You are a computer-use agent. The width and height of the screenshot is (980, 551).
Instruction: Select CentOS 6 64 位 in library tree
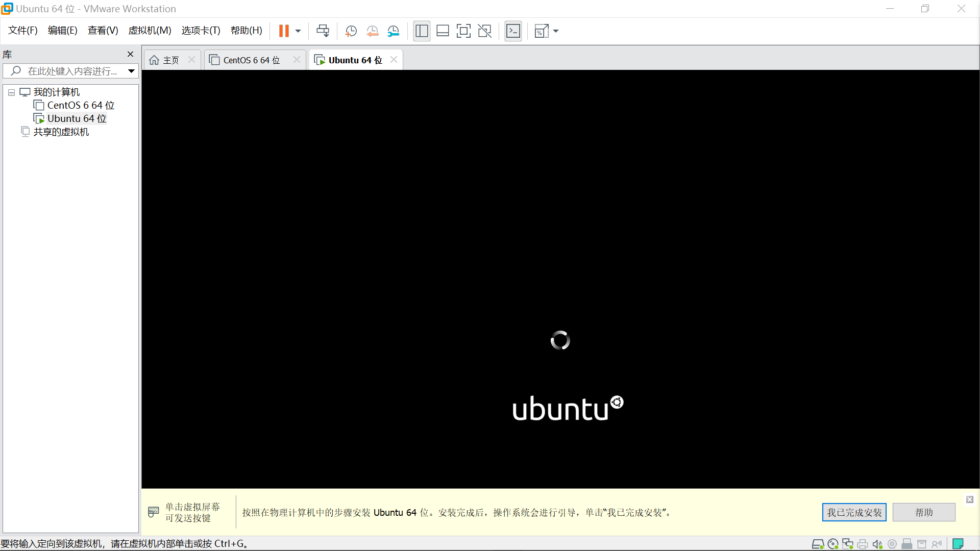81,106
